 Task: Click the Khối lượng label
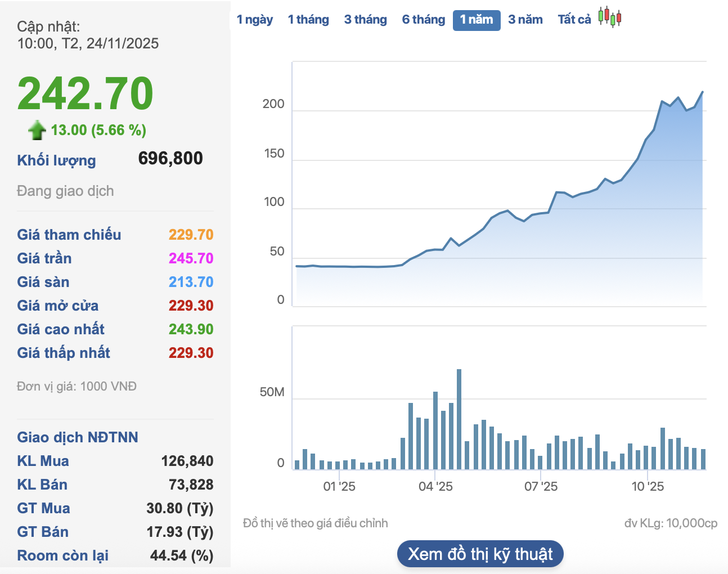[x=56, y=160]
